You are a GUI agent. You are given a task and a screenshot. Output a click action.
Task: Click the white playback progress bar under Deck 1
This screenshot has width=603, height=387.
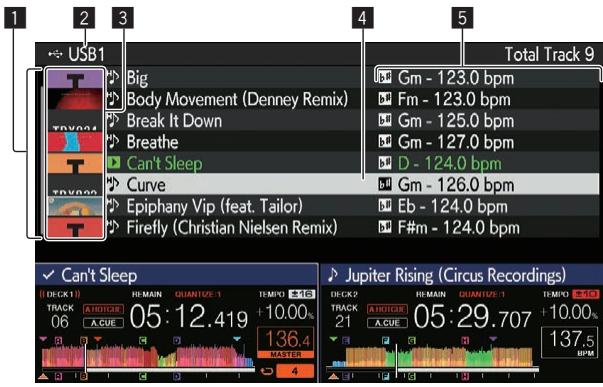(170, 370)
